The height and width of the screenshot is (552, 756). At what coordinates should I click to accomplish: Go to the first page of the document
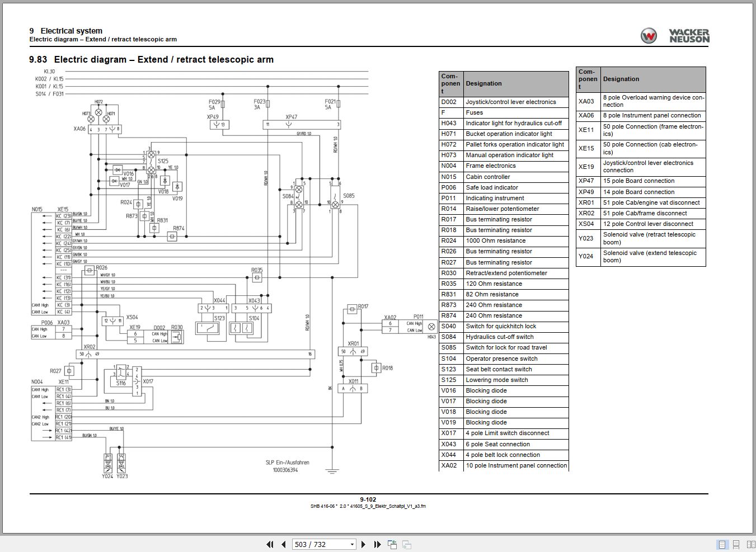point(269,544)
